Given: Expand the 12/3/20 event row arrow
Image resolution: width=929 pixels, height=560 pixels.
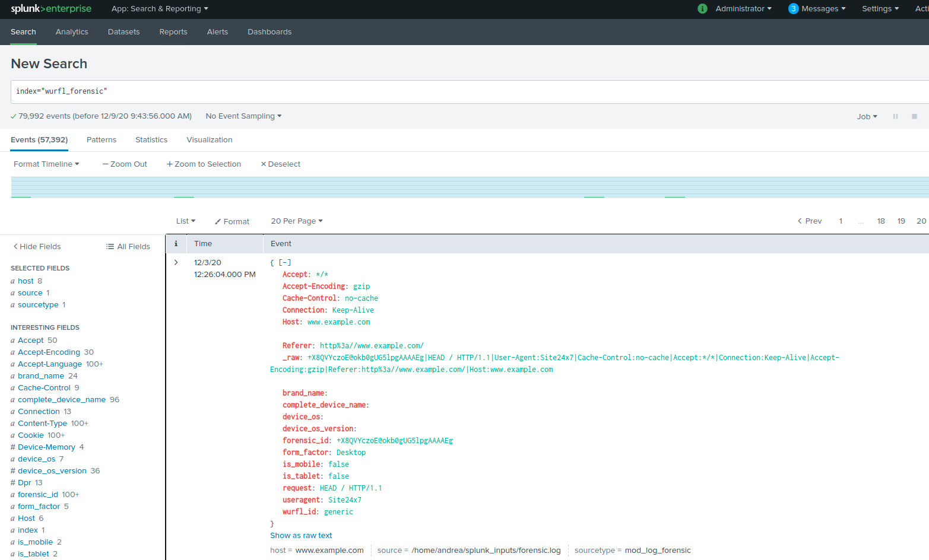Looking at the screenshot, I should [176, 262].
